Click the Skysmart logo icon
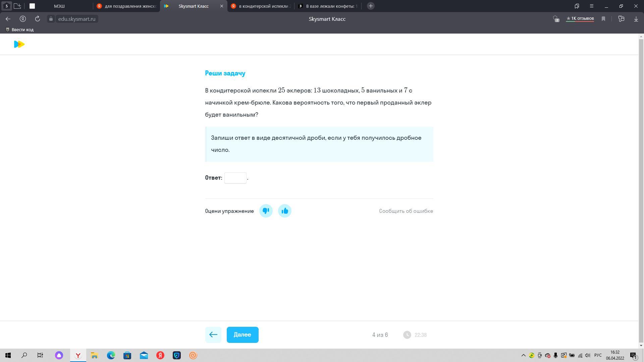Screen dimensions: 644x362 tap(19, 44)
